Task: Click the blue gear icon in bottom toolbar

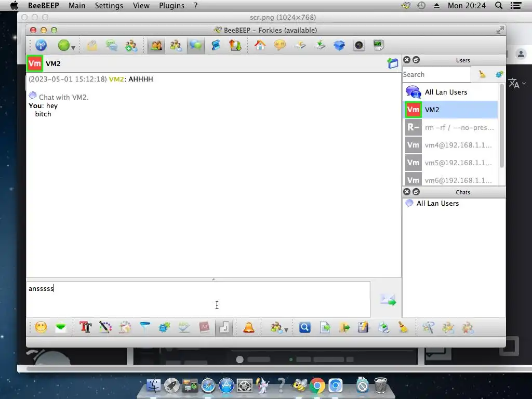Action: click(x=164, y=327)
